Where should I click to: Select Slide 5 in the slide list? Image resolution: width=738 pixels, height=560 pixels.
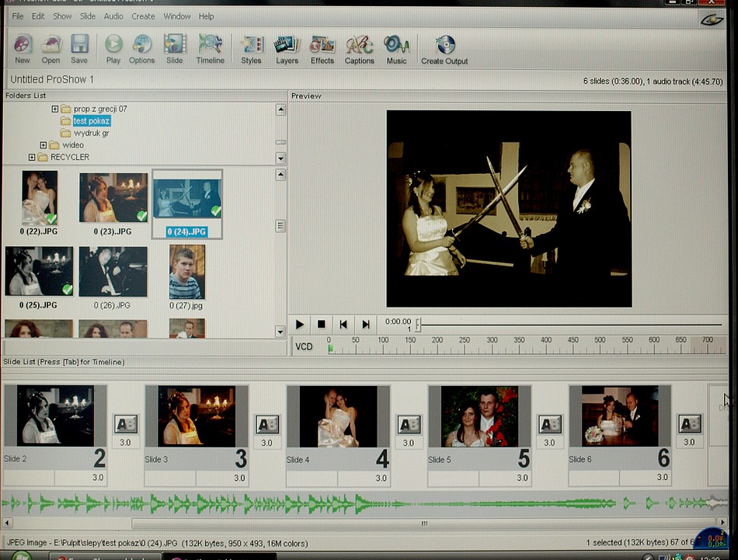pos(479,416)
